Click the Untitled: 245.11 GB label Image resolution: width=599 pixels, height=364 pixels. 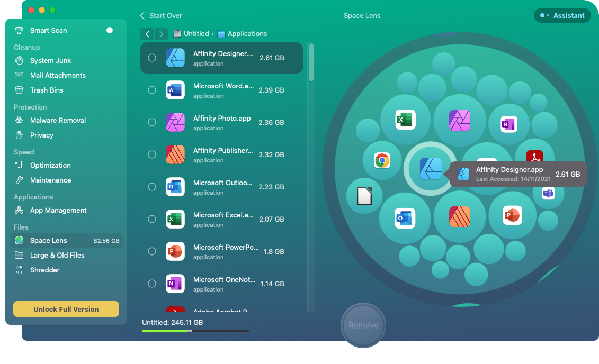click(x=172, y=322)
